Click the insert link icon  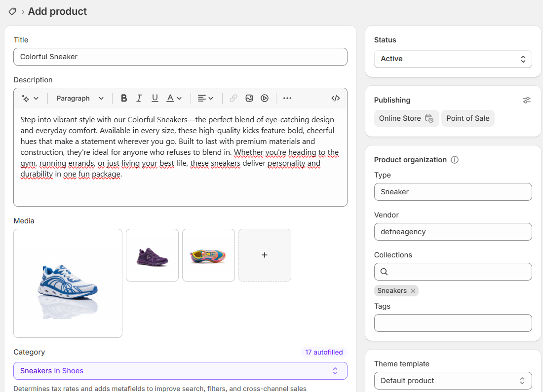[x=233, y=98]
